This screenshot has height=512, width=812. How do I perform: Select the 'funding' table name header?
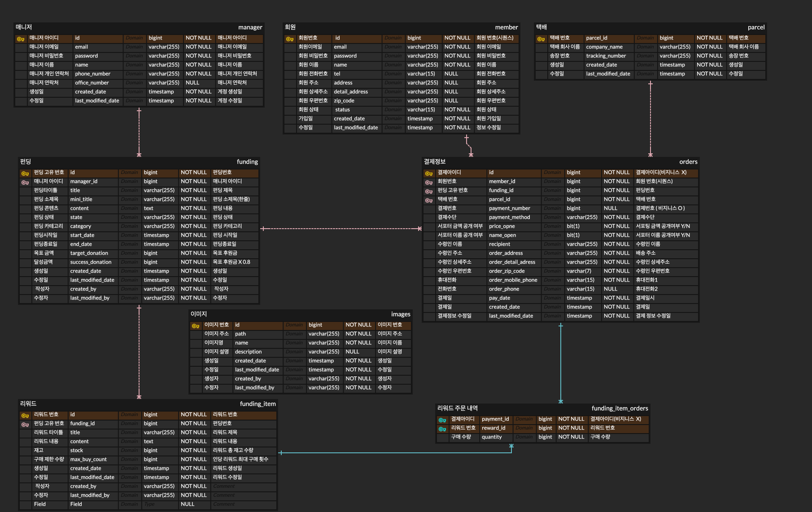[247, 162]
